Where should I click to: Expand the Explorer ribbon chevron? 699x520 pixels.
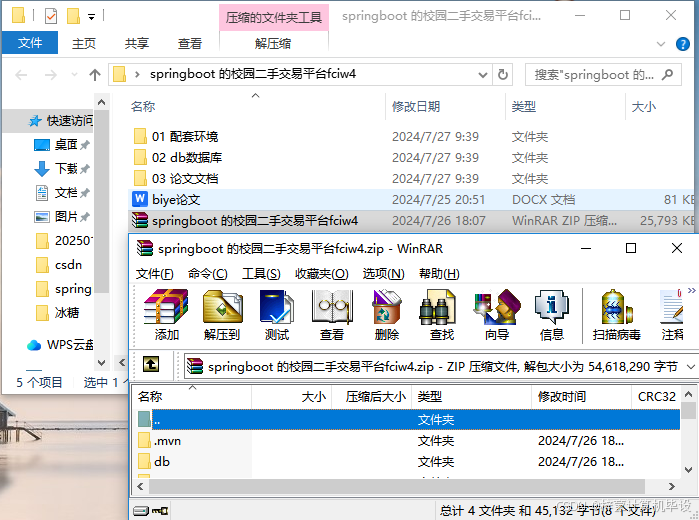coord(661,44)
